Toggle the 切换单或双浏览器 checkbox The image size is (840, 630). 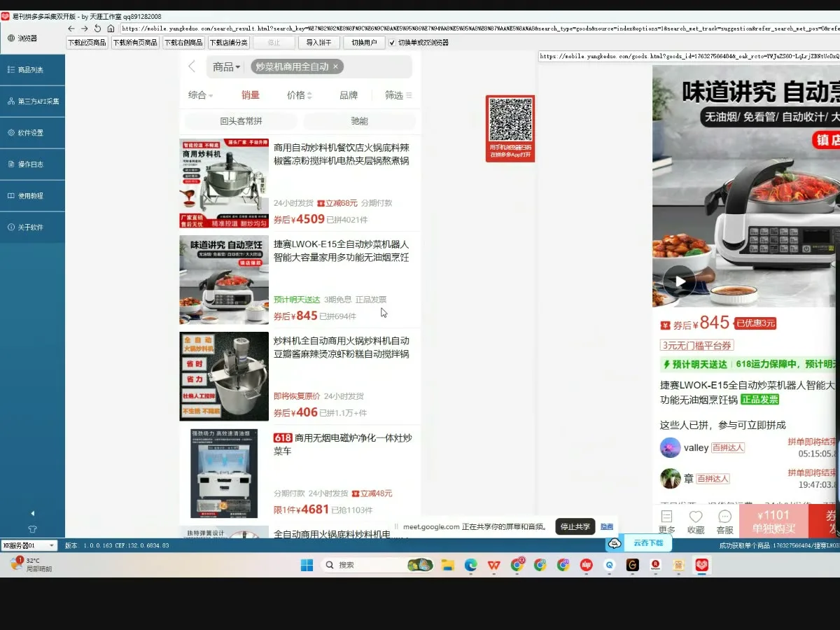(x=392, y=43)
